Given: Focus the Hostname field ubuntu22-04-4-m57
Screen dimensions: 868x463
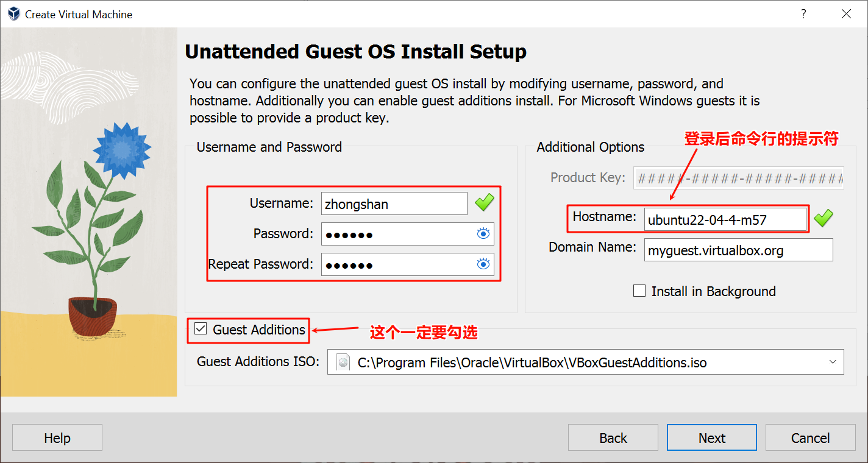Looking at the screenshot, I should click(724, 220).
